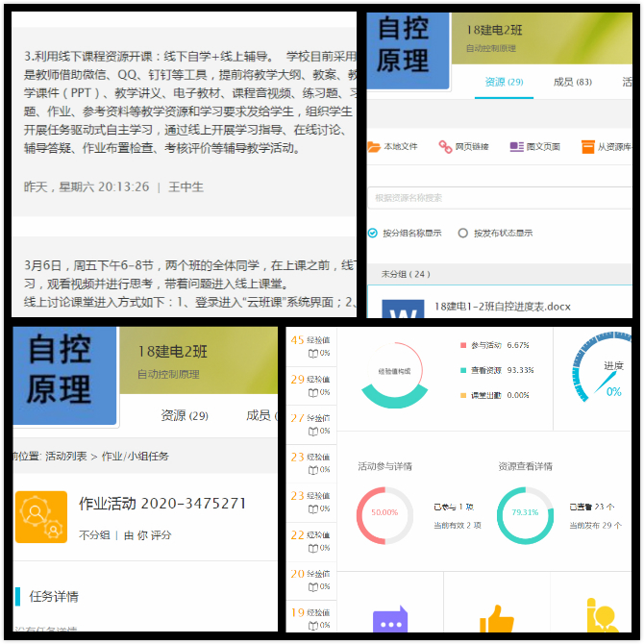Click the orange 作业活动 gears icon
The width and height of the screenshot is (644, 644).
tap(41, 517)
